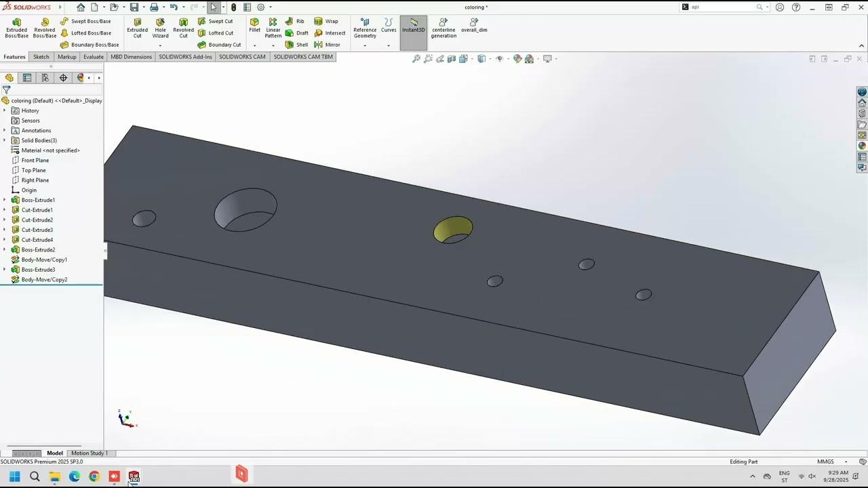
Task: Add a Rib feature
Action: tap(295, 21)
